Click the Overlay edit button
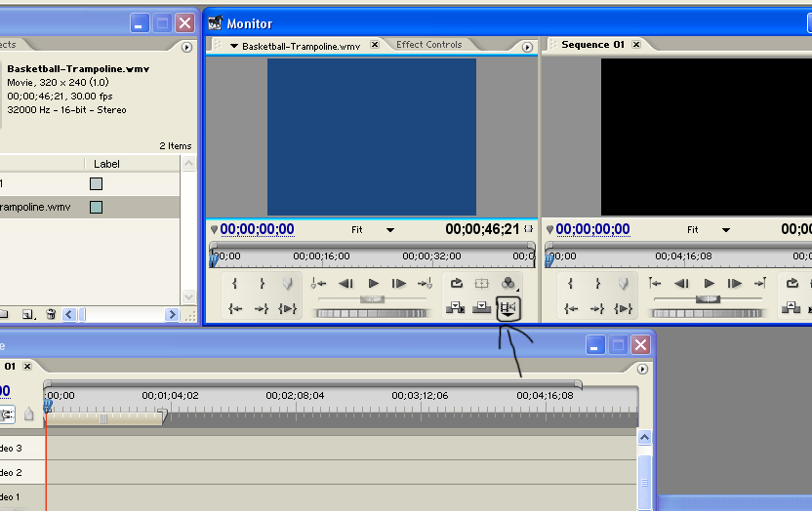 tap(481, 308)
